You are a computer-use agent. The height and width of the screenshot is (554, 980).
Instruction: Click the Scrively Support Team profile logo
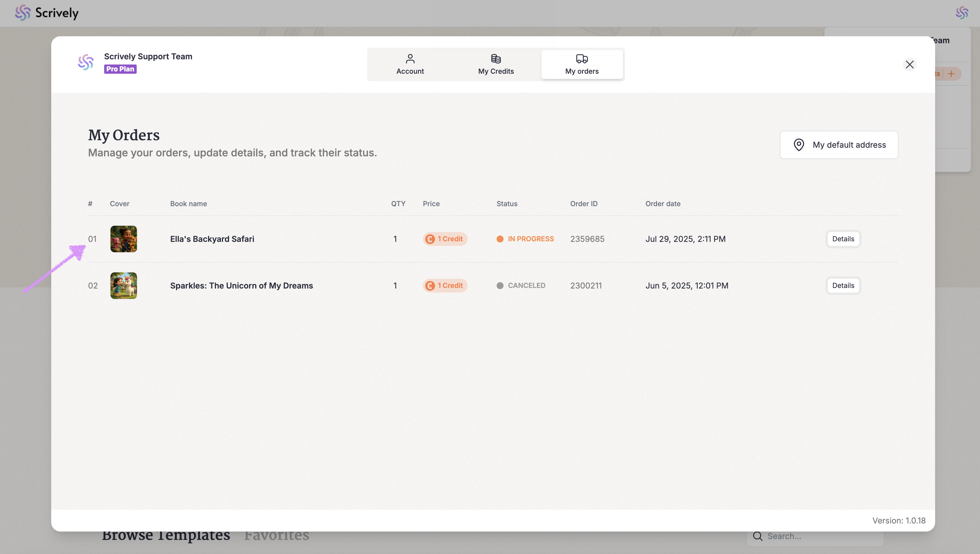85,62
